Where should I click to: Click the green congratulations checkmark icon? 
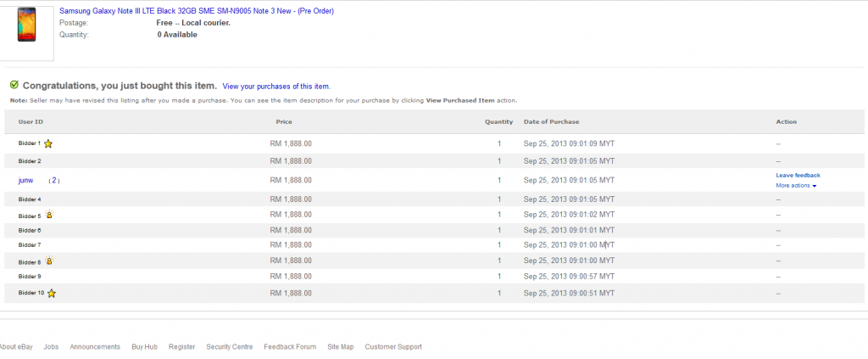[14, 85]
